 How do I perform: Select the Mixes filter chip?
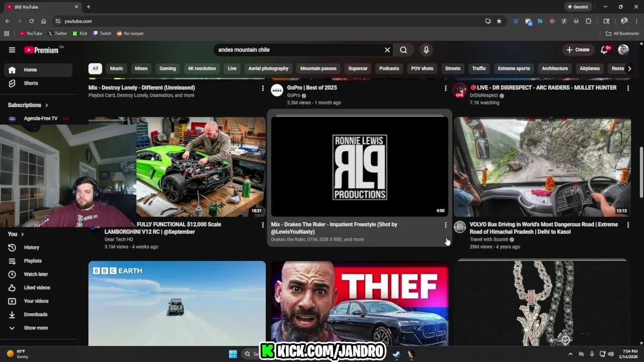click(x=141, y=68)
